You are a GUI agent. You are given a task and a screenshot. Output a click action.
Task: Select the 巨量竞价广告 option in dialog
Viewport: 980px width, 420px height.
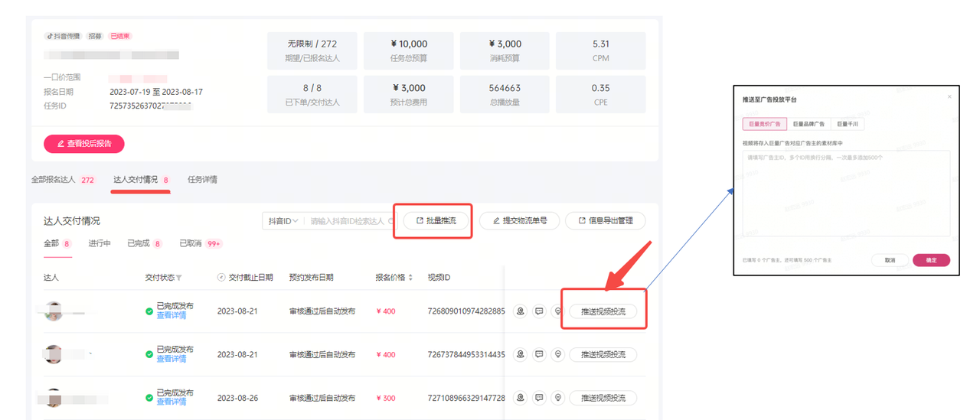pos(764,123)
